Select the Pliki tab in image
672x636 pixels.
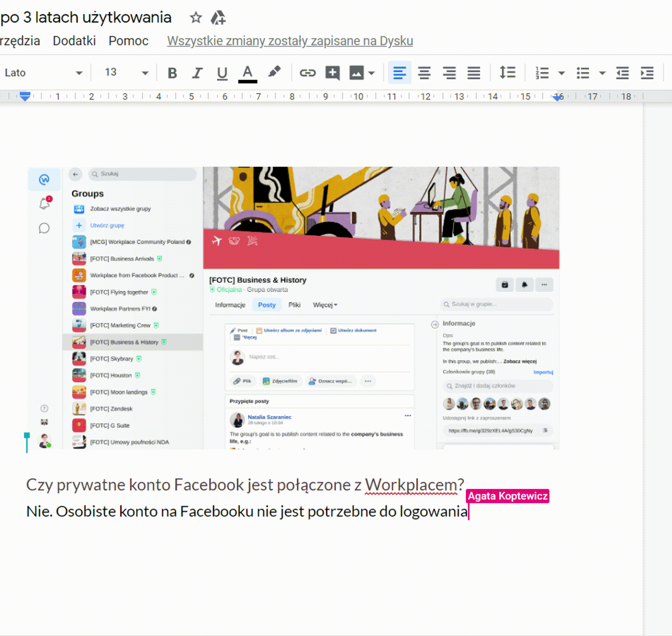[294, 305]
